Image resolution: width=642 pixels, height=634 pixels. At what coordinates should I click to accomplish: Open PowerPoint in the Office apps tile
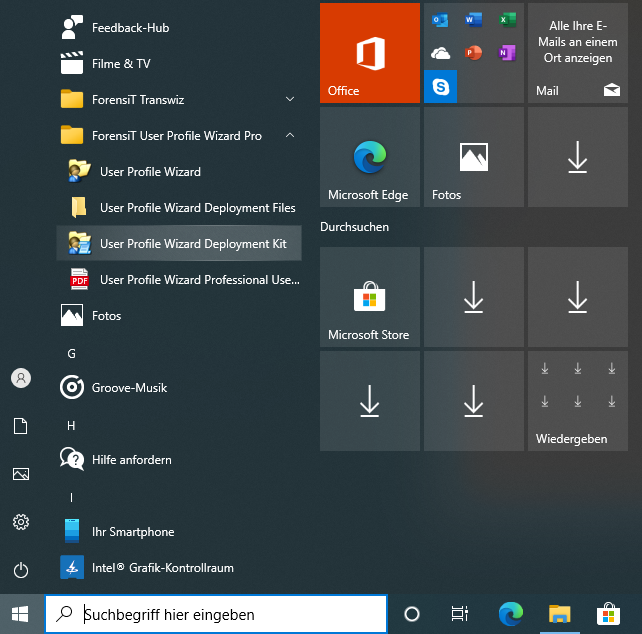[474, 53]
